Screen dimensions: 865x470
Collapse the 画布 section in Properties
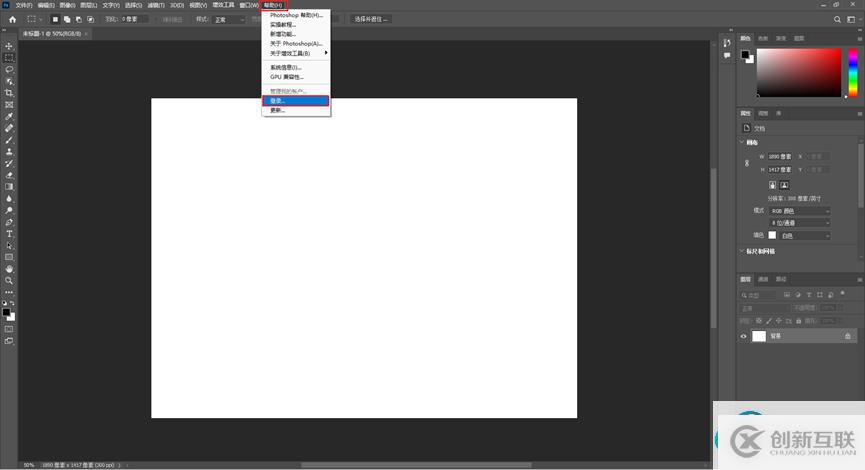(x=741, y=142)
